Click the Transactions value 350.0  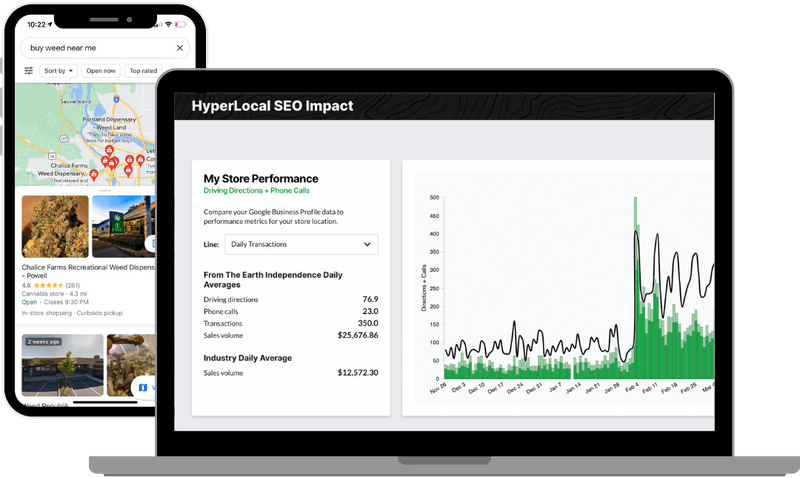pos(368,323)
